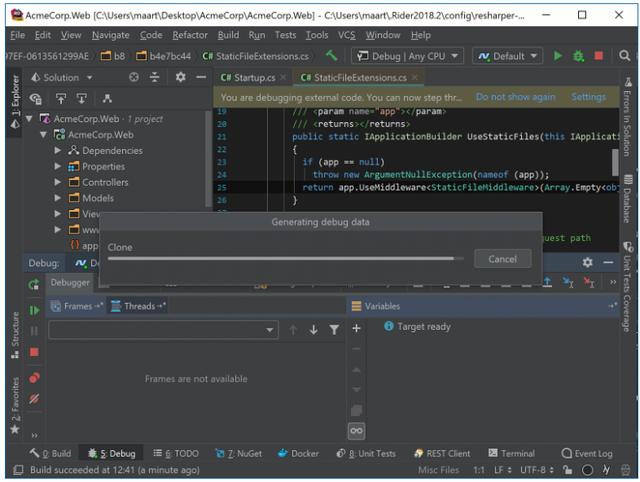This screenshot has width=640, height=482.
Task: Open the Debug | Any CPU configuration dropdown
Action: [x=407, y=56]
